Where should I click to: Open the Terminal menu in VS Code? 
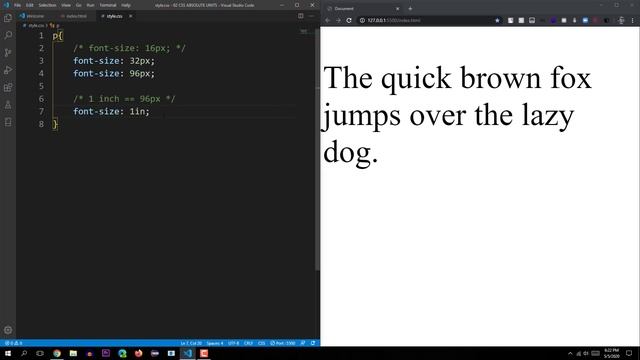pos(108,5)
